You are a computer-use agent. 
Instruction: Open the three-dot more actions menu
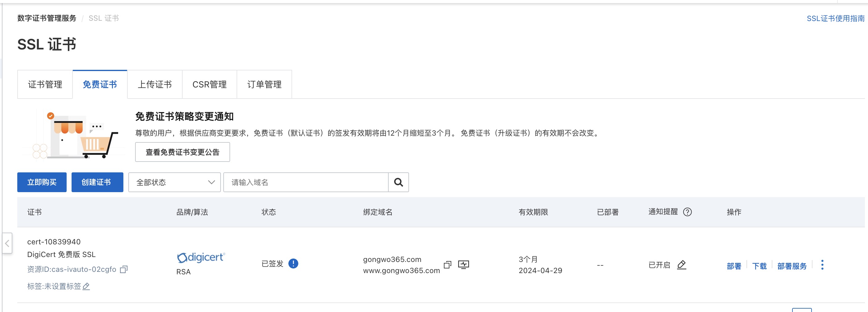click(x=822, y=265)
